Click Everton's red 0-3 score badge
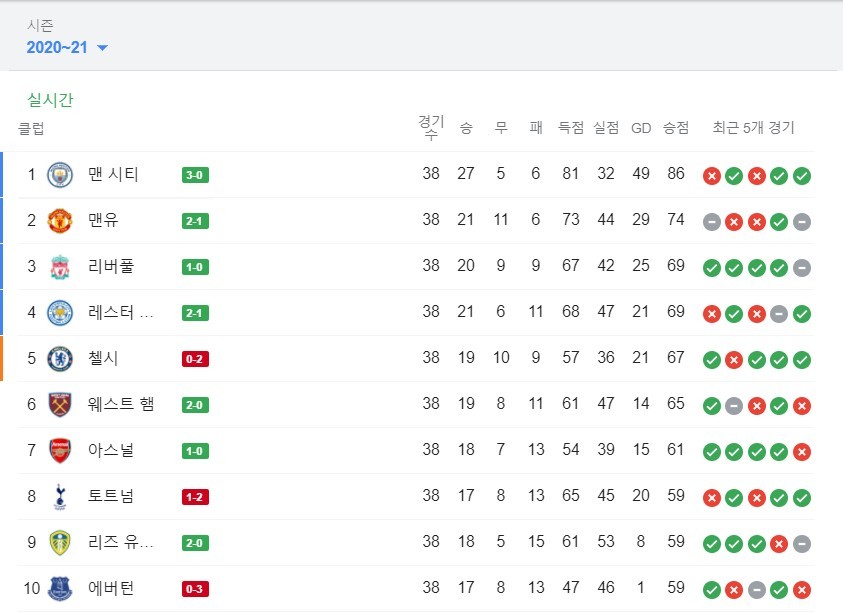The image size is (843, 612). point(195,589)
